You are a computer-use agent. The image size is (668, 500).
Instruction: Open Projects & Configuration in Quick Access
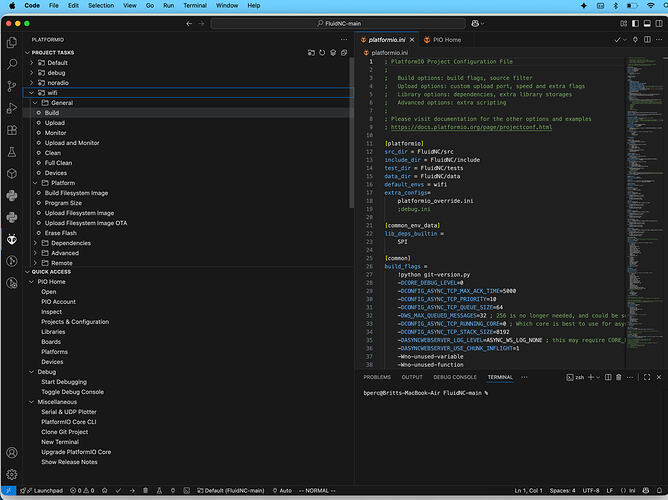point(75,322)
